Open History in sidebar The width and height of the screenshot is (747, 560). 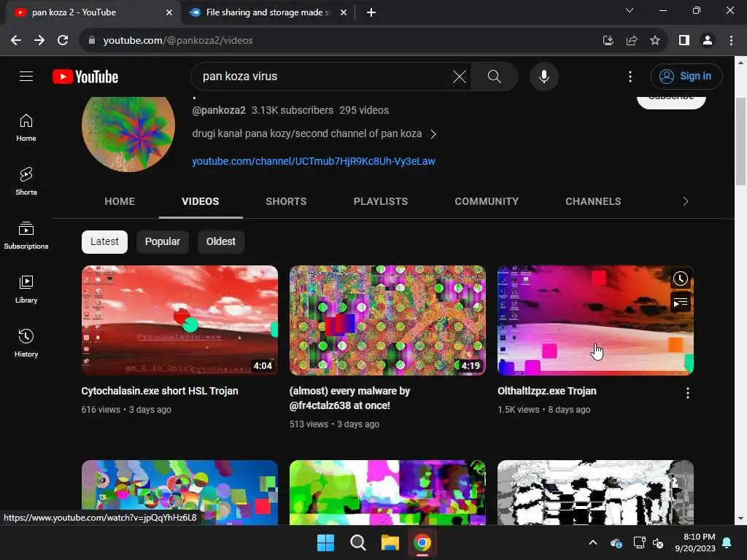(26, 343)
